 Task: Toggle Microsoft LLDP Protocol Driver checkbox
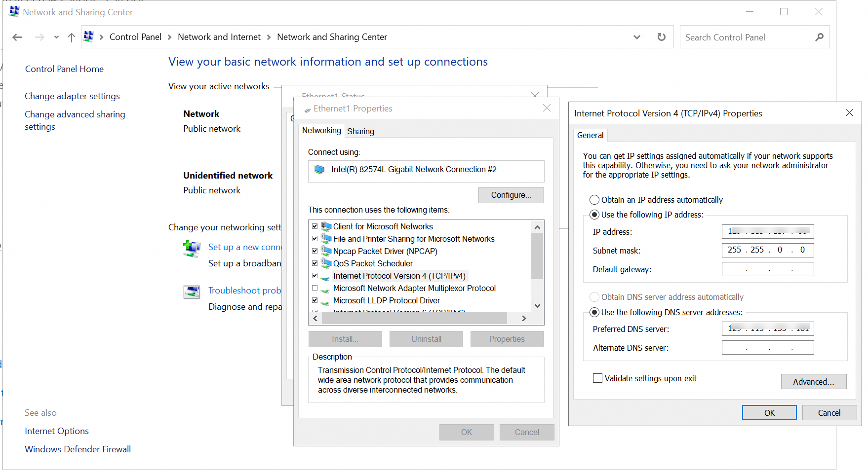(x=315, y=300)
